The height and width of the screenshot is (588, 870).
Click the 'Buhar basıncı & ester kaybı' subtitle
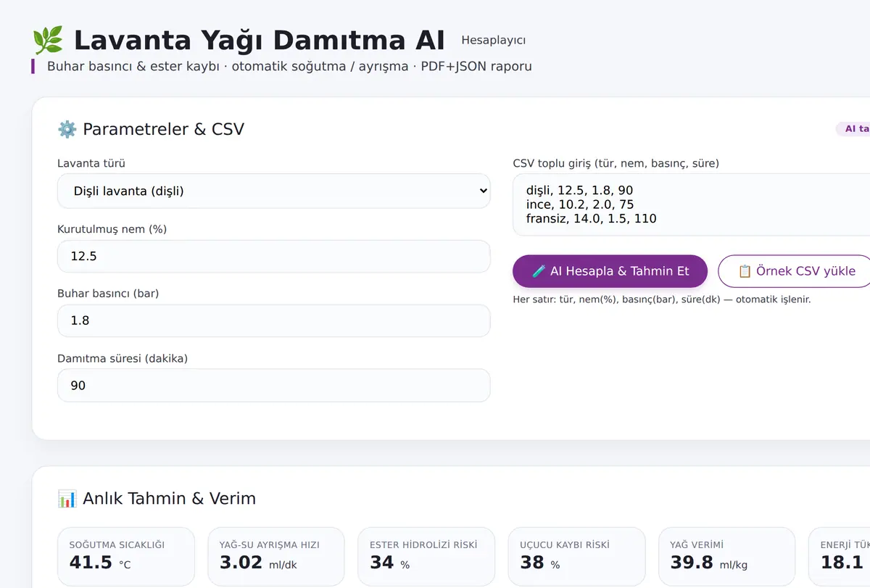pyautogui.click(x=289, y=66)
